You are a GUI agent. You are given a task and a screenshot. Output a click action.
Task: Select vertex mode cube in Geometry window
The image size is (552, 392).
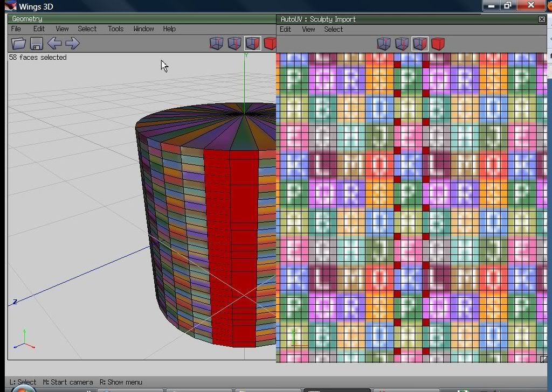pyautogui.click(x=216, y=44)
